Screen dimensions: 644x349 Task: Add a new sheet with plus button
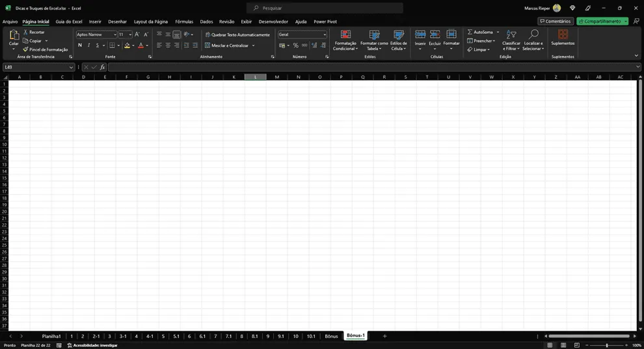[384, 336]
